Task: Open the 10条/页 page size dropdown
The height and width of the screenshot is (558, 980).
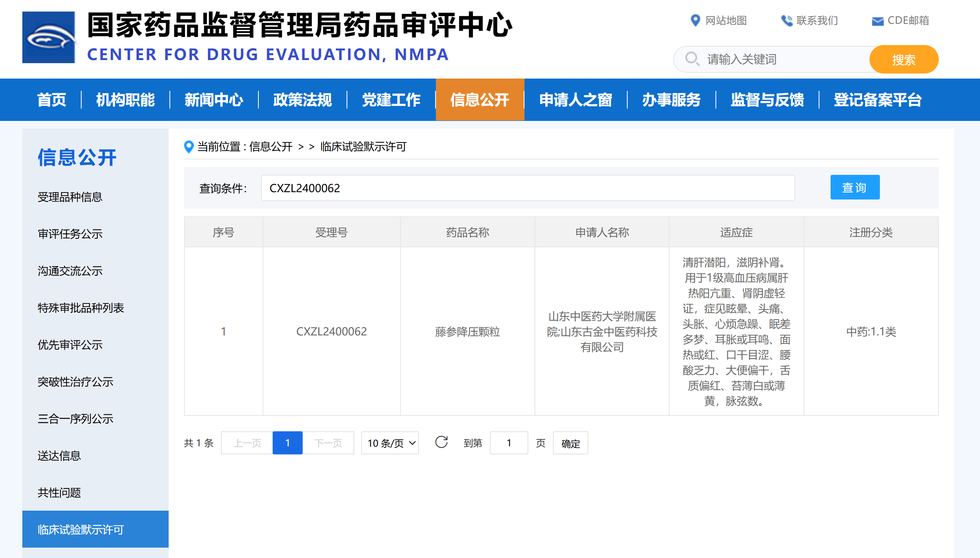Action: click(390, 443)
